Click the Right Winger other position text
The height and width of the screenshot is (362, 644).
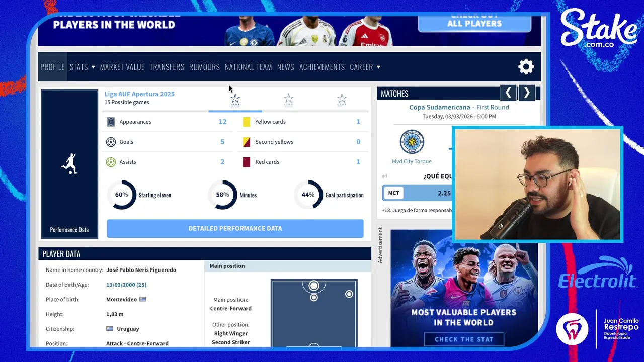tap(231, 333)
